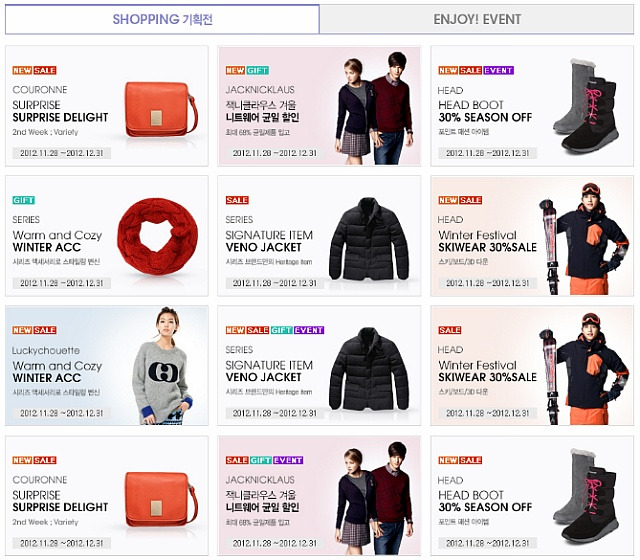
Task: Open SKIWEAR 30%SALE title on card tagged only SALE
Action: 487,377
